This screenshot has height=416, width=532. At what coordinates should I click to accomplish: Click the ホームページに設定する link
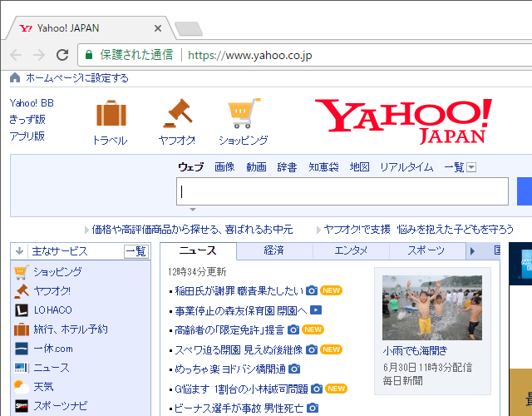tap(77, 78)
